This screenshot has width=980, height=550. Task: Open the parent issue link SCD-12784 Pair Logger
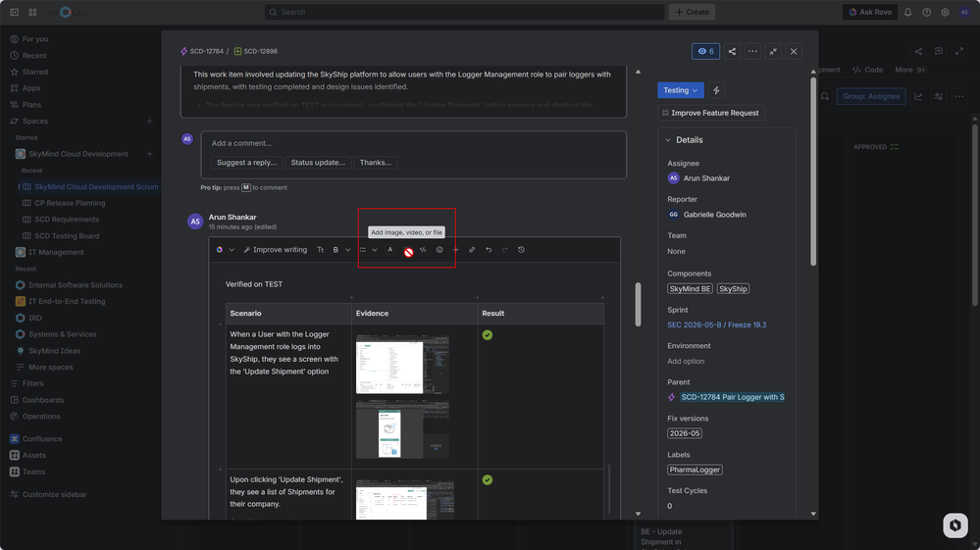pos(732,397)
